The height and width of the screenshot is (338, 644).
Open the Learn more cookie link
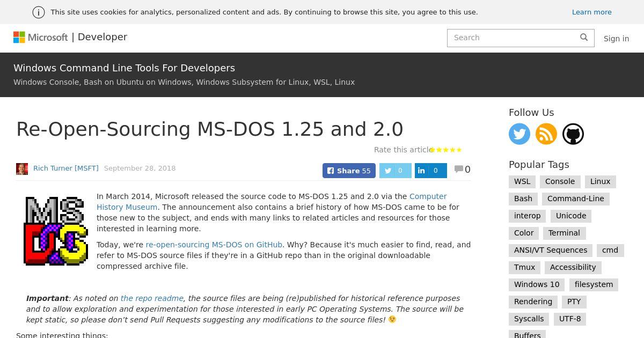(591, 12)
